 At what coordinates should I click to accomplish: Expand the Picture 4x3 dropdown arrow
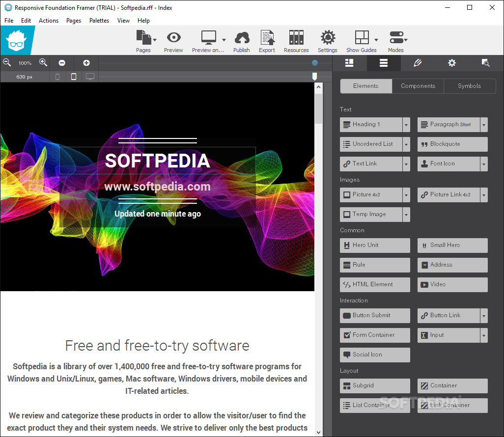click(406, 195)
